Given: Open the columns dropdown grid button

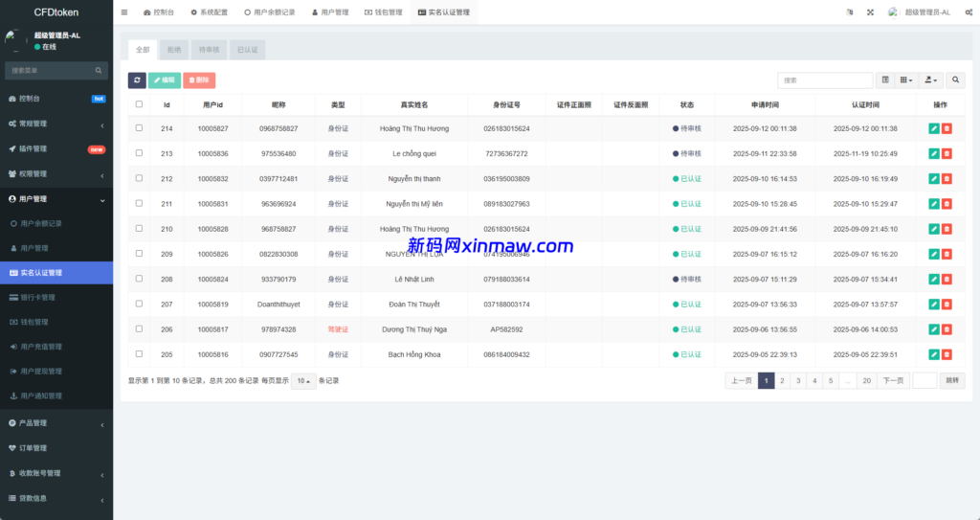Looking at the screenshot, I should [x=906, y=80].
